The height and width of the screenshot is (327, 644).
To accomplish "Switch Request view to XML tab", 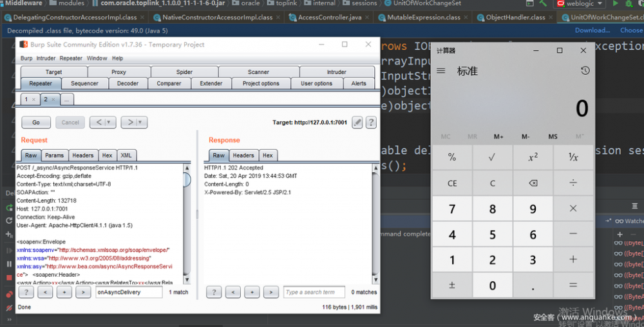I will click(x=126, y=155).
